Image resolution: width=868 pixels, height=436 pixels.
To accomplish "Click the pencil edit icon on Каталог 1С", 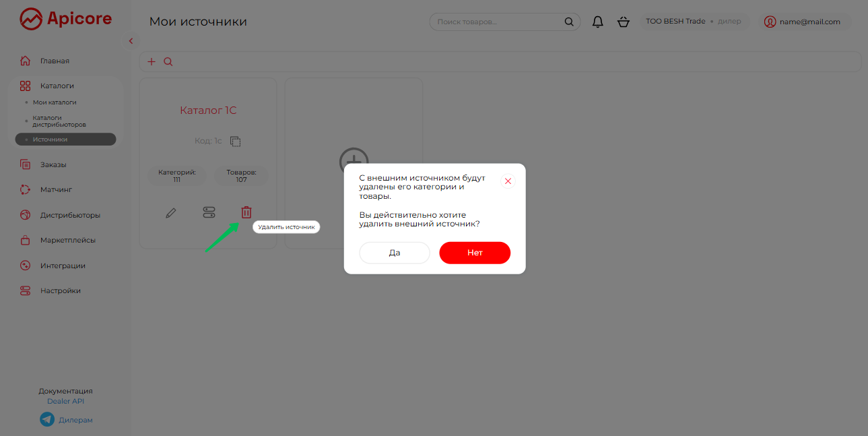I will click(171, 213).
